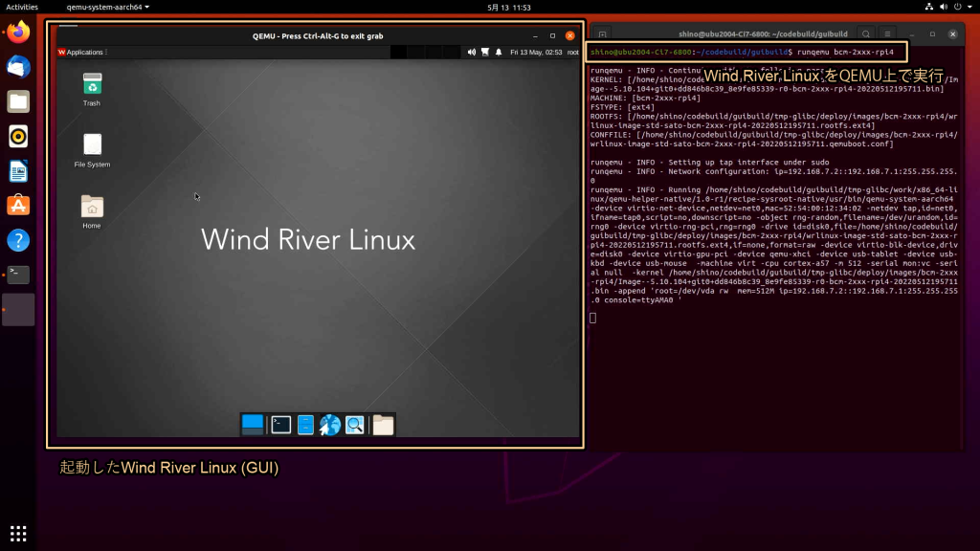Launch the web browser globe icon in dock
Screen dimensions: 980x551
(330, 425)
